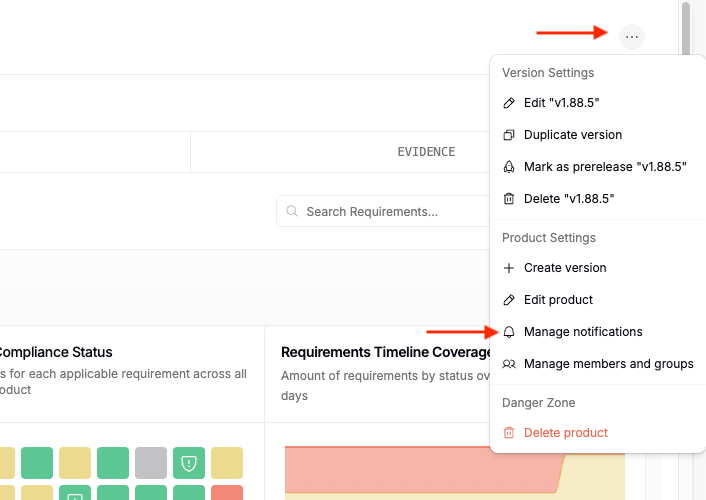The height and width of the screenshot is (500, 706).
Task: Choose Delete "v1.88.5" option
Action: tap(597, 199)
